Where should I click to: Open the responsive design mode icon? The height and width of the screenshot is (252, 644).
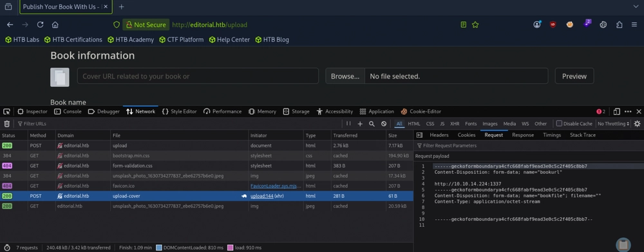point(616,111)
